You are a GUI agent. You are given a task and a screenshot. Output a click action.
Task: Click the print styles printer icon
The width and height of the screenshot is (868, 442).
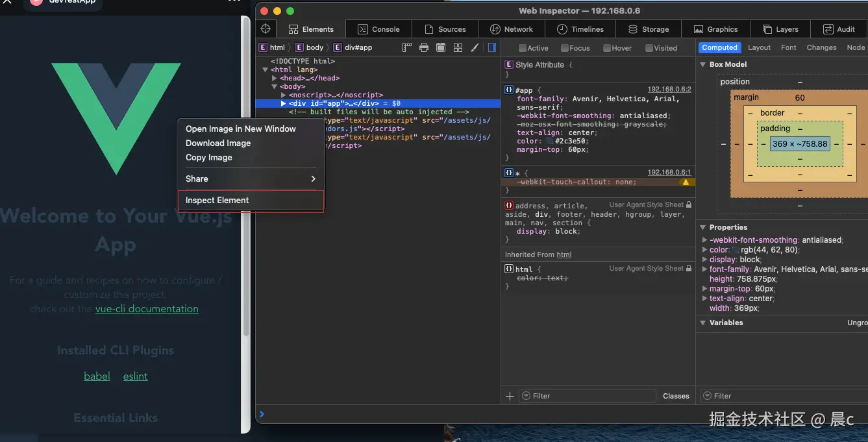pyautogui.click(x=424, y=47)
